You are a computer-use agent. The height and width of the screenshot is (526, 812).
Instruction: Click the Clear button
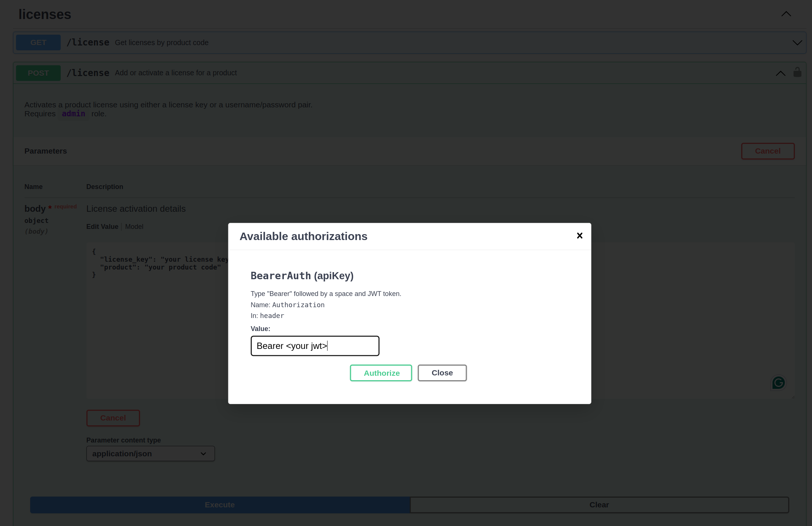pyautogui.click(x=599, y=505)
